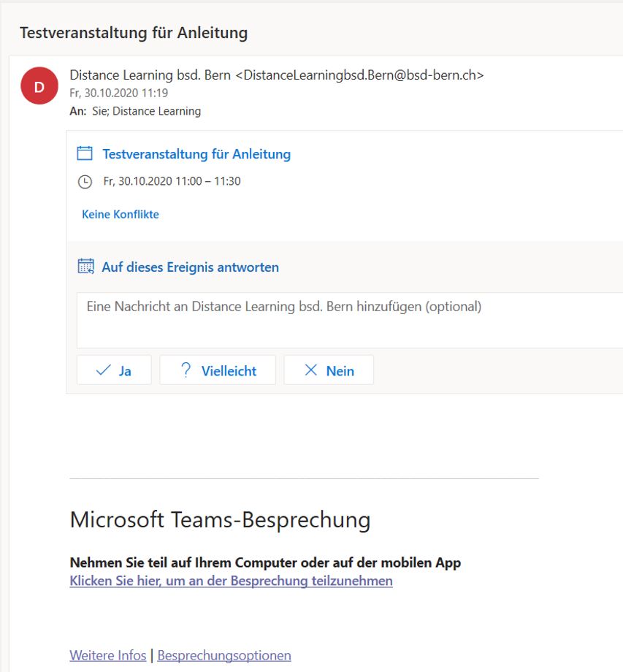Click the Microsoft Teams-Besprechung heading
This screenshot has width=623, height=672.
221,520
